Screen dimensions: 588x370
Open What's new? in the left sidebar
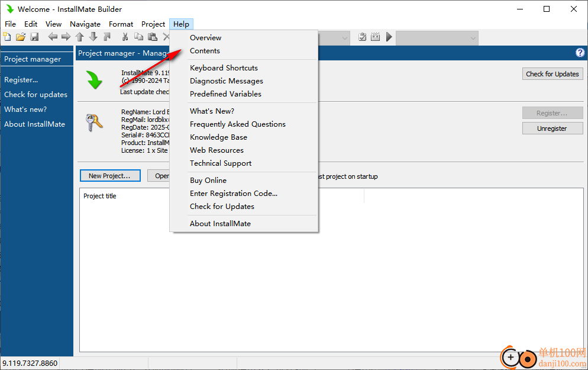pyautogui.click(x=25, y=109)
